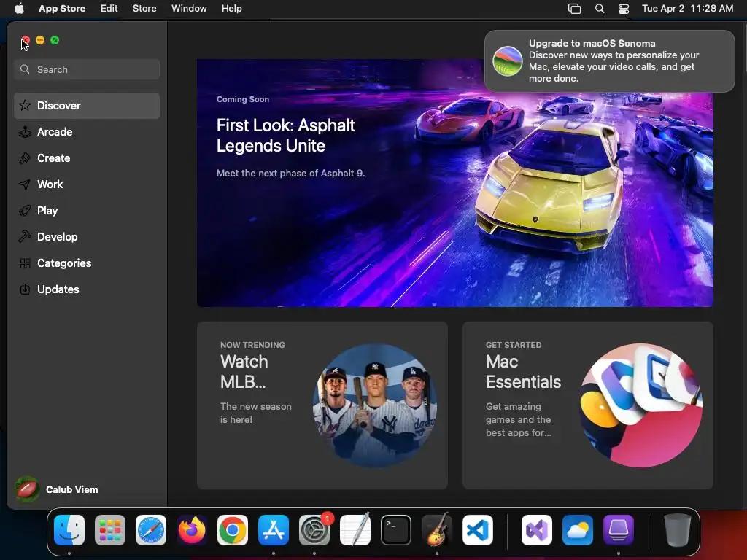Open Spotlight search in menu bar
This screenshot has width=747, height=560.
pyautogui.click(x=600, y=9)
